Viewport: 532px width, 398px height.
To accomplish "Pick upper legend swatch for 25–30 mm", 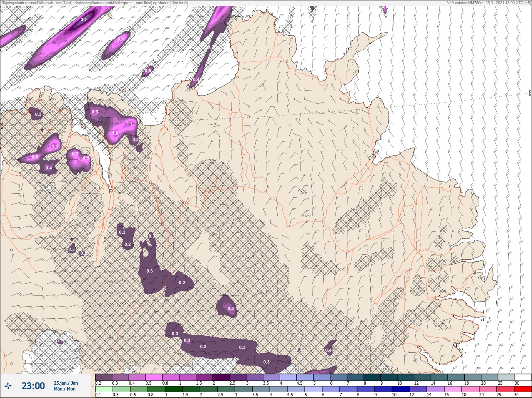I will pos(507,377).
